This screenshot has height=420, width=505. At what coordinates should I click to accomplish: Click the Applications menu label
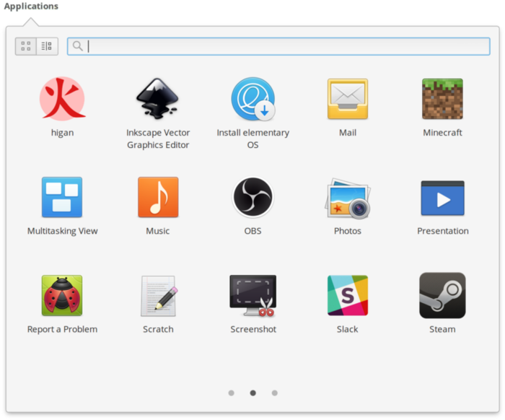pyautogui.click(x=31, y=6)
